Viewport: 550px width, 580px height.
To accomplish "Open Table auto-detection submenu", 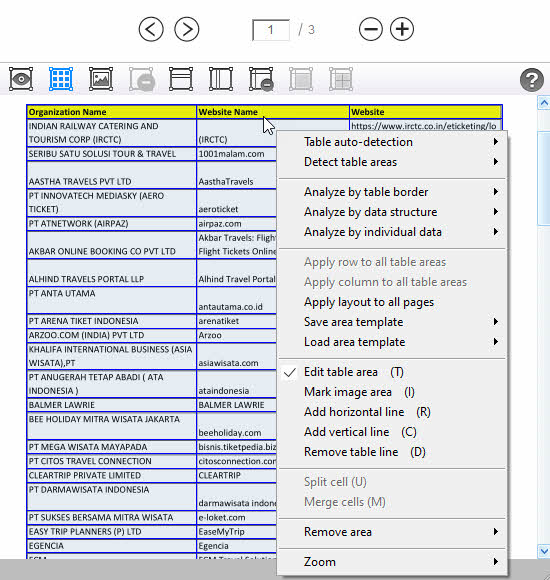I will [392, 142].
